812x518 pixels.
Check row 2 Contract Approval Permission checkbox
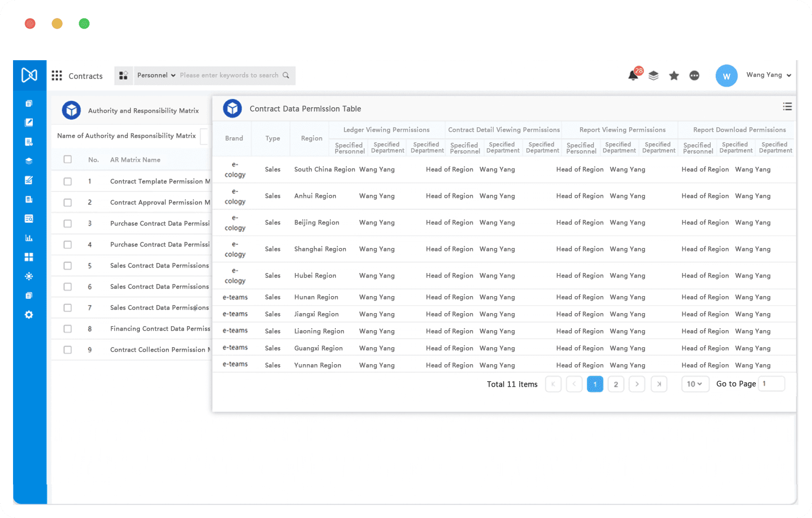click(x=68, y=202)
